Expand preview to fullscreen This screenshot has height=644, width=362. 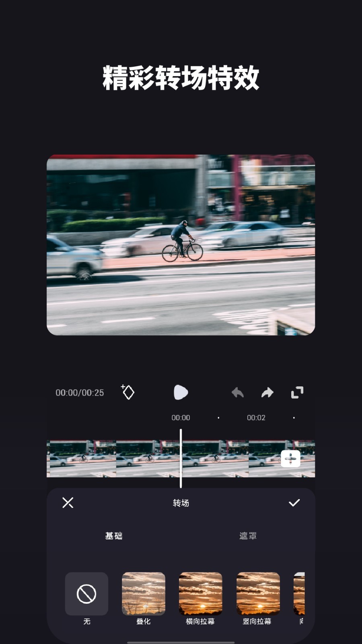(x=297, y=392)
